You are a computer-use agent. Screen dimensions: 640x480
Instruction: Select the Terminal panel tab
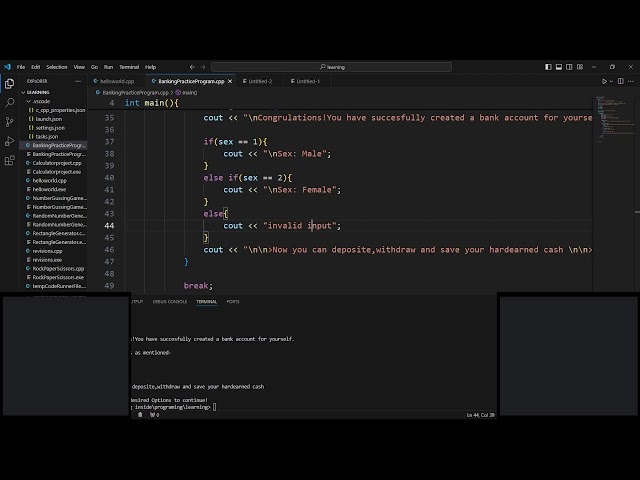(207, 302)
